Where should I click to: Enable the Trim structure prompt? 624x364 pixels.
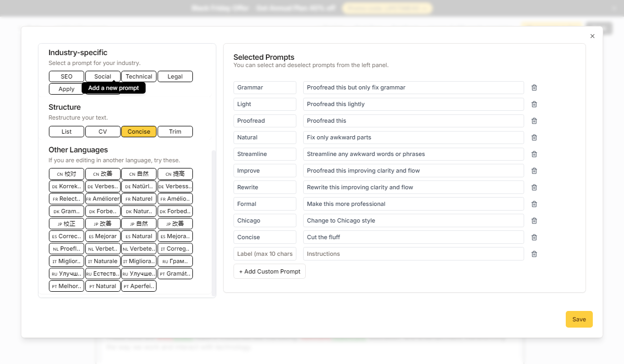[175, 132]
